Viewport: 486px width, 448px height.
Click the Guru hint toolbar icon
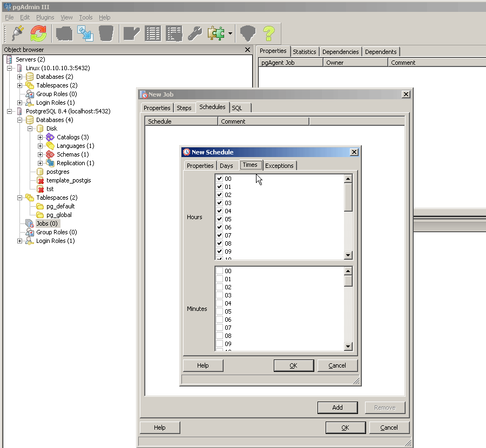(248, 33)
